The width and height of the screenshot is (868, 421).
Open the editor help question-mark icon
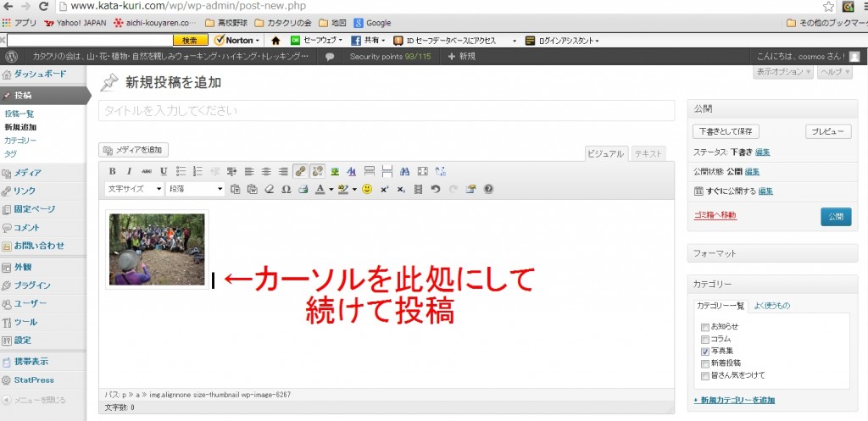tap(488, 189)
